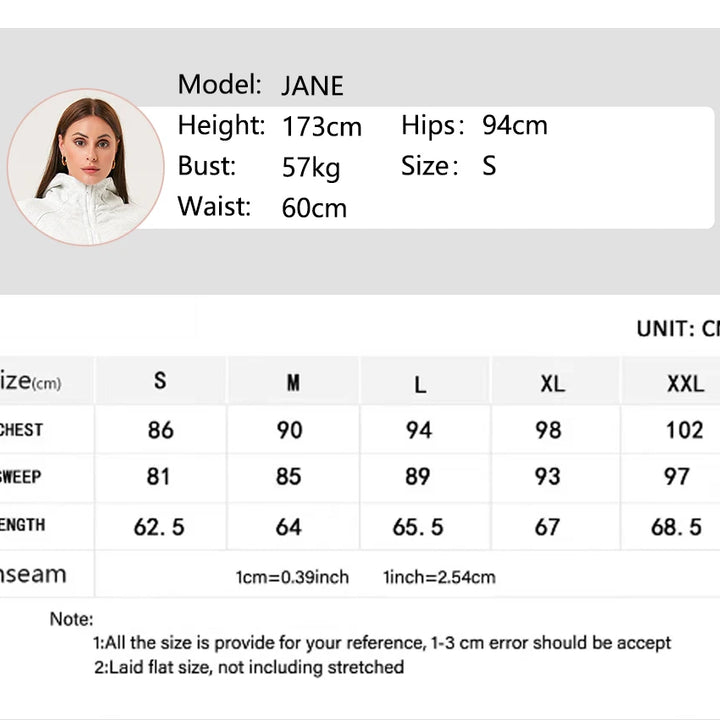
Task: Click length value 65.5 for size L
Action: point(417,526)
